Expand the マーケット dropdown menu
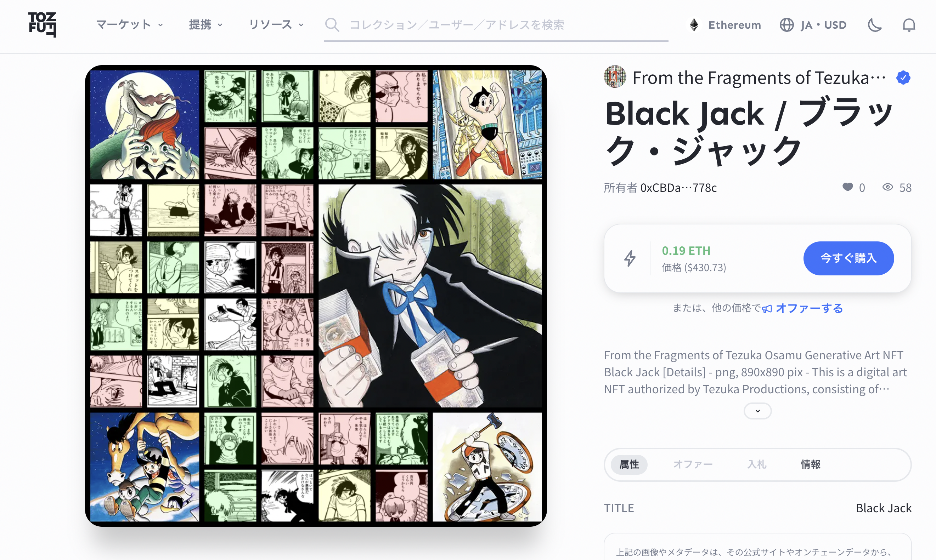 [x=130, y=25]
